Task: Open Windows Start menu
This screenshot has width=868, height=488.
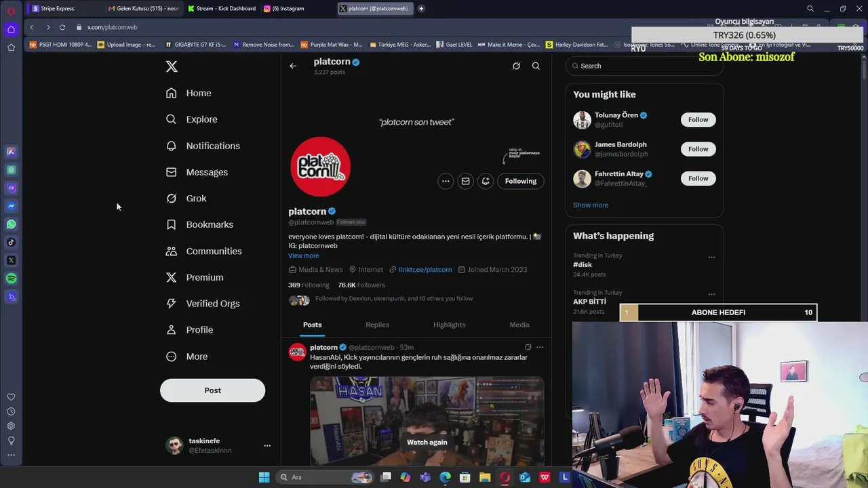Action: tap(264, 477)
